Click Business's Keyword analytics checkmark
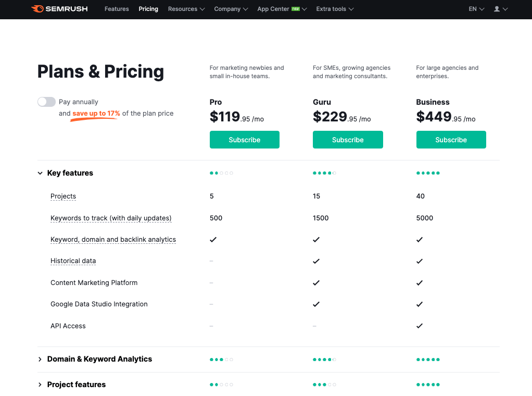 (x=420, y=240)
